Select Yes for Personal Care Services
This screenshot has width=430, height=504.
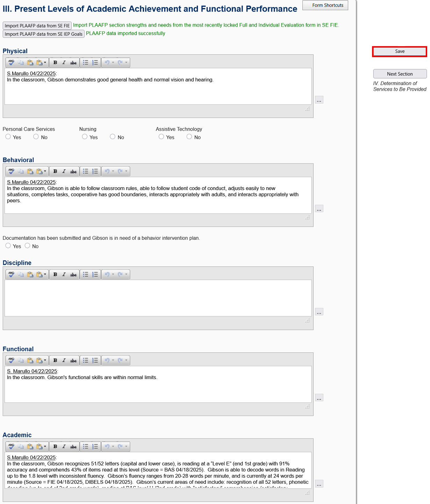coord(8,137)
